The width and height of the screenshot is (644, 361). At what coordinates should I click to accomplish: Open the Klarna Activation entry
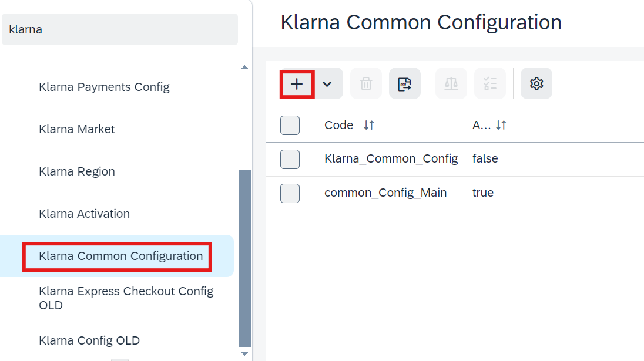84,214
